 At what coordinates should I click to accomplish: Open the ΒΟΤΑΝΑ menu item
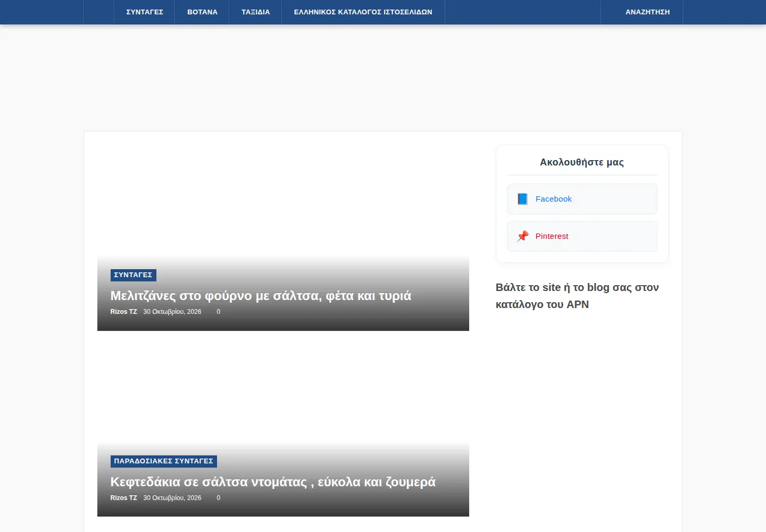pyautogui.click(x=202, y=12)
